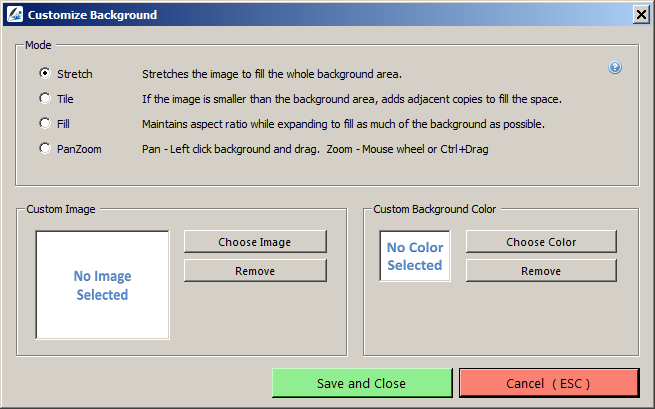
Task: Click the green Save and Close button
Action: pyautogui.click(x=361, y=383)
